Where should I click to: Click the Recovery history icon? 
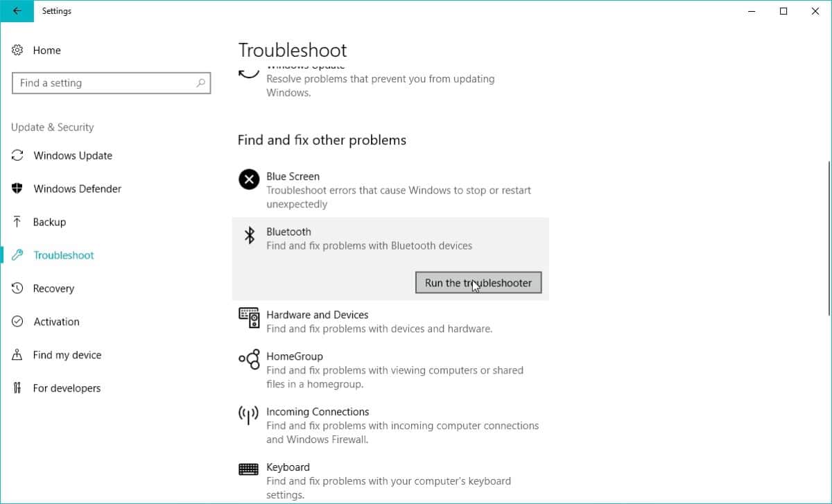(17, 288)
